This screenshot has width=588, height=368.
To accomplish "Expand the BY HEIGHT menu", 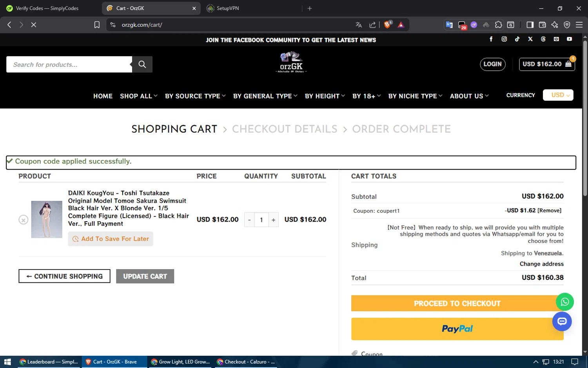I will 325,96.
